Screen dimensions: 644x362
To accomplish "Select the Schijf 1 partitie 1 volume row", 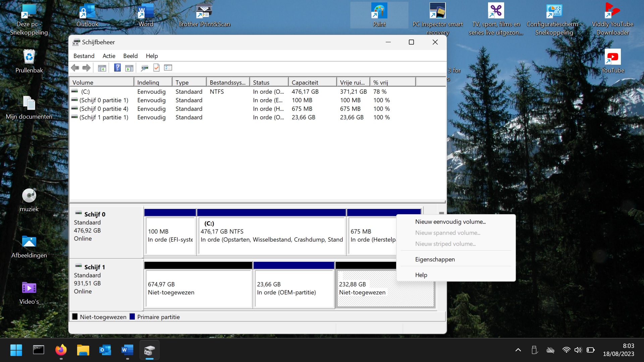I will click(104, 117).
